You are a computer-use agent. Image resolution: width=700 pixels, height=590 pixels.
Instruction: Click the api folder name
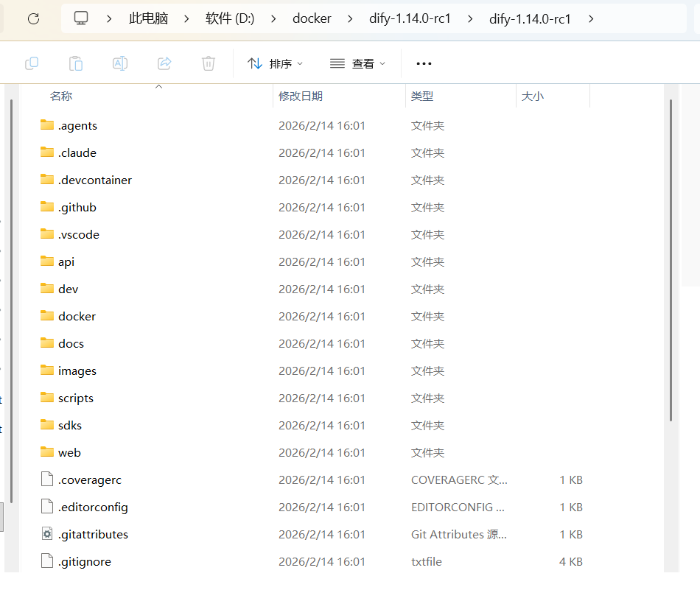[66, 262]
